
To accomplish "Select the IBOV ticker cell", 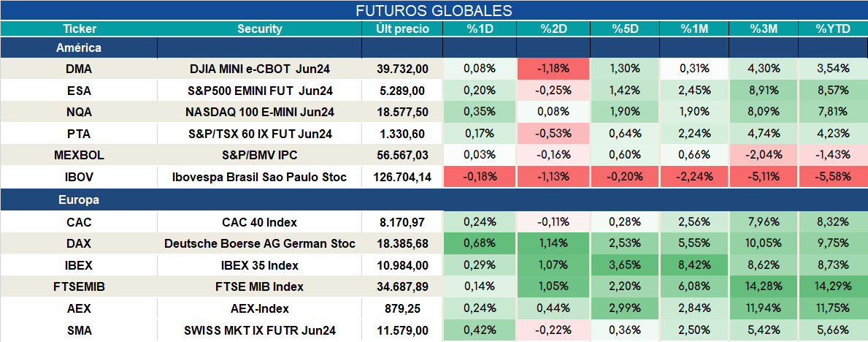I will 79,178.
